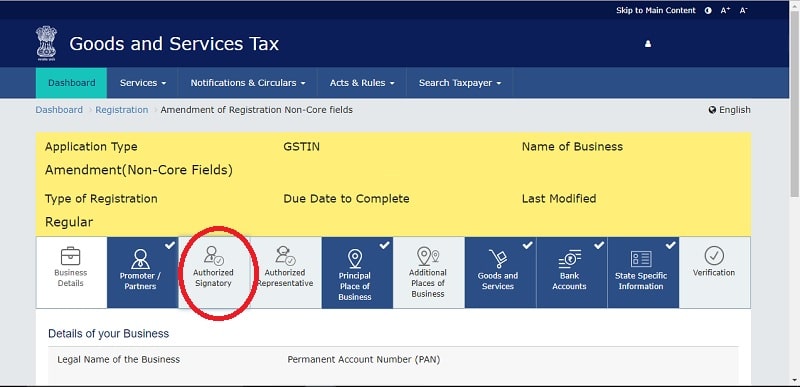
Task: Go to the Verification tab
Action: [x=715, y=272]
